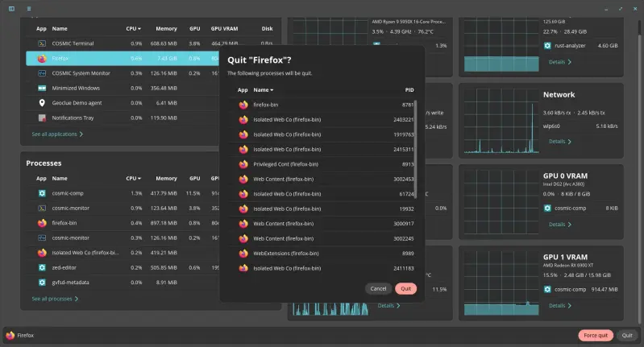
Task: Sort processes by Memory column
Action: point(166,179)
